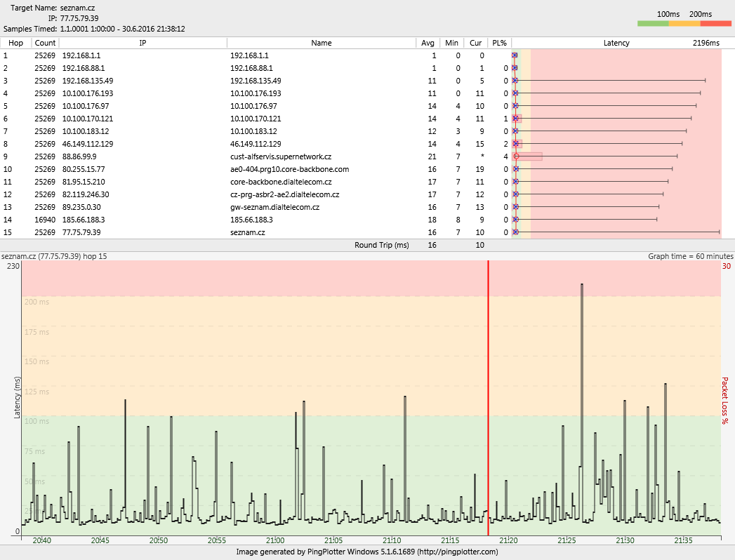This screenshot has height=560, width=735.
Task: Click the latency marker for ae0-404.prg10.core-backbone.com
Action: pyautogui.click(x=515, y=169)
